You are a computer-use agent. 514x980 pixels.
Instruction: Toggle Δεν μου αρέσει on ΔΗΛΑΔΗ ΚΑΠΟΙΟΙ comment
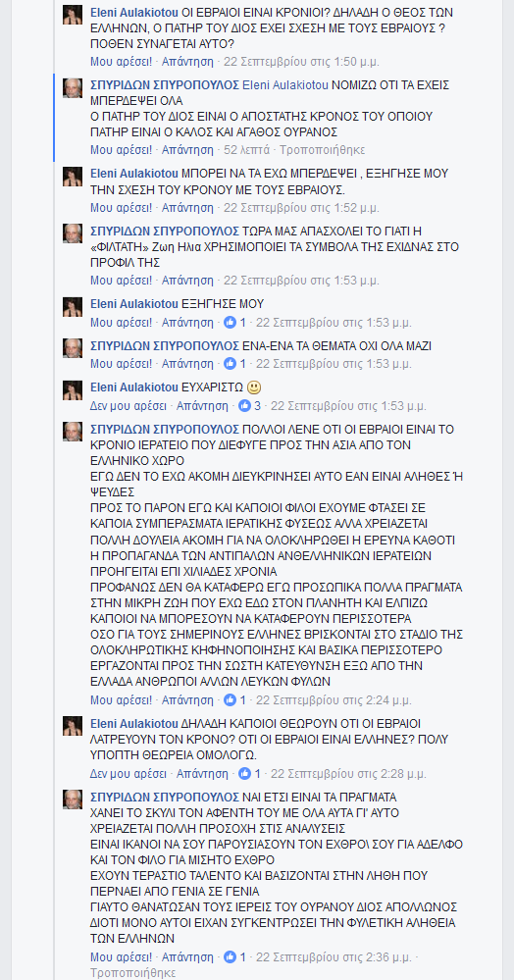point(128,774)
